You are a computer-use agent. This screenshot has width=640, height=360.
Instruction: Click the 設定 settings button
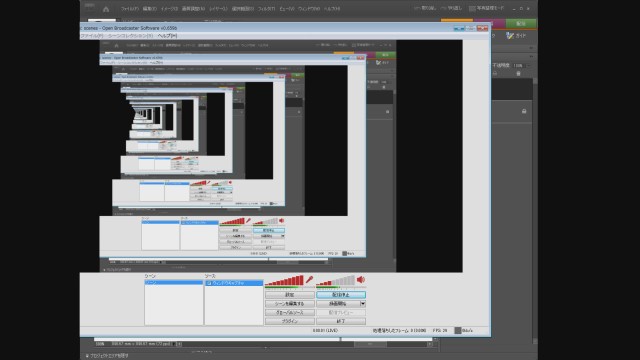point(290,295)
